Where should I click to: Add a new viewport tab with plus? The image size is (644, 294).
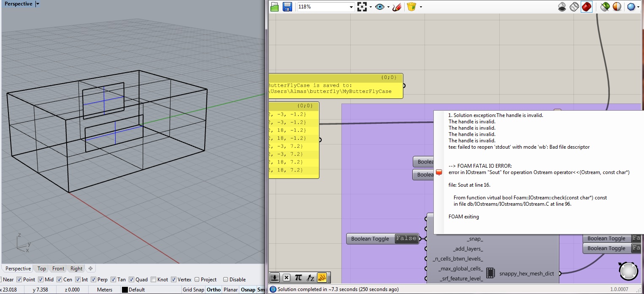click(90, 269)
